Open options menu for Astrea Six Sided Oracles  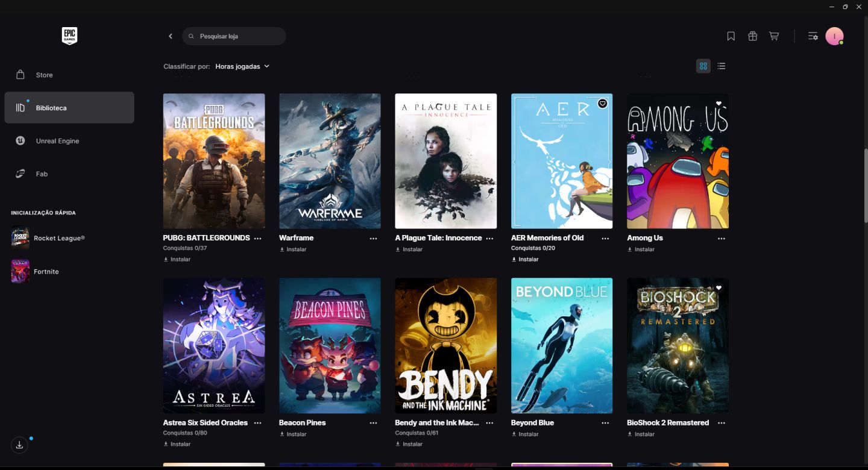click(x=257, y=423)
